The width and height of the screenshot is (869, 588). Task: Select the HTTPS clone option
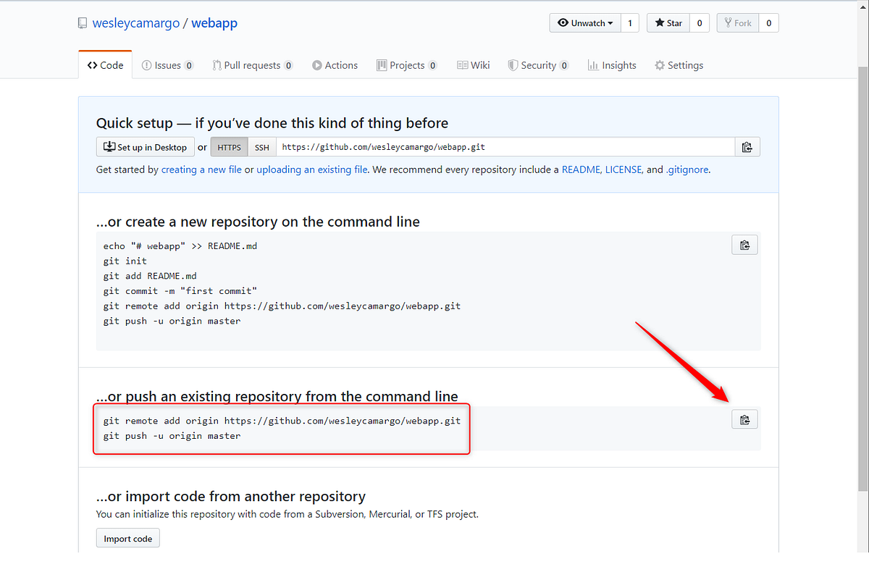[x=229, y=146]
